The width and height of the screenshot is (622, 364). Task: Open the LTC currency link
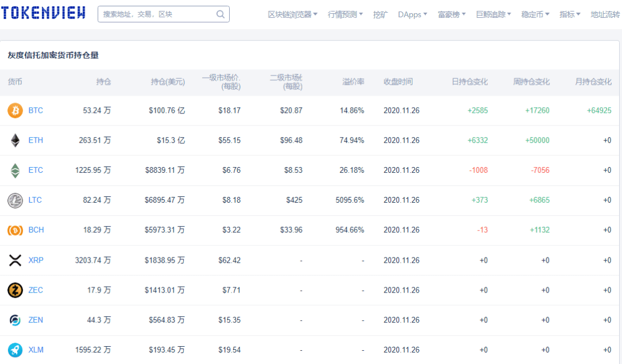[35, 200]
